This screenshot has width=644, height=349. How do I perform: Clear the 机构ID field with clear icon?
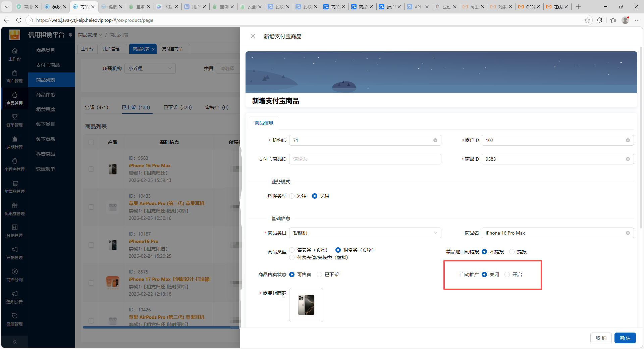435,140
